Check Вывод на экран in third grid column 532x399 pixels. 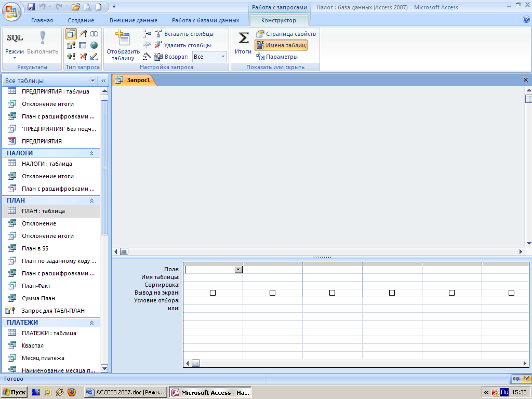tap(332, 292)
